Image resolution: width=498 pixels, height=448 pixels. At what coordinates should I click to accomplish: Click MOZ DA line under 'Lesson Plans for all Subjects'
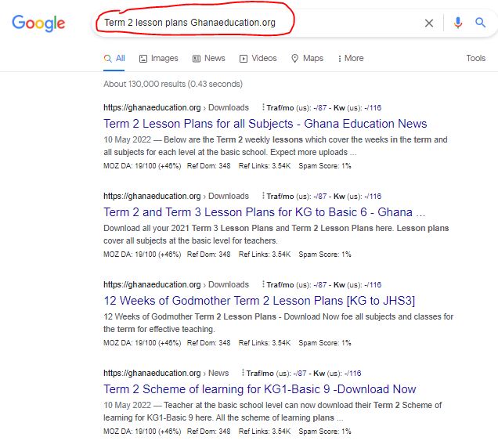[x=227, y=166]
